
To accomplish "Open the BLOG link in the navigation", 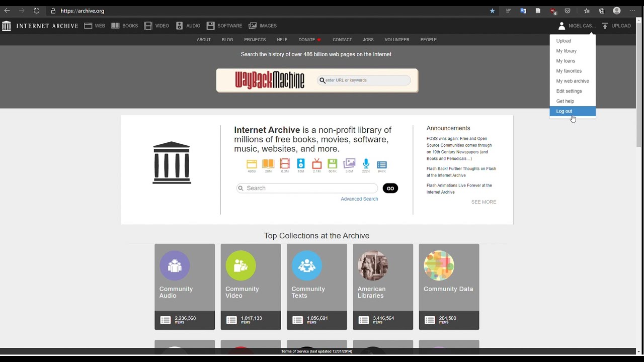I will [x=227, y=40].
